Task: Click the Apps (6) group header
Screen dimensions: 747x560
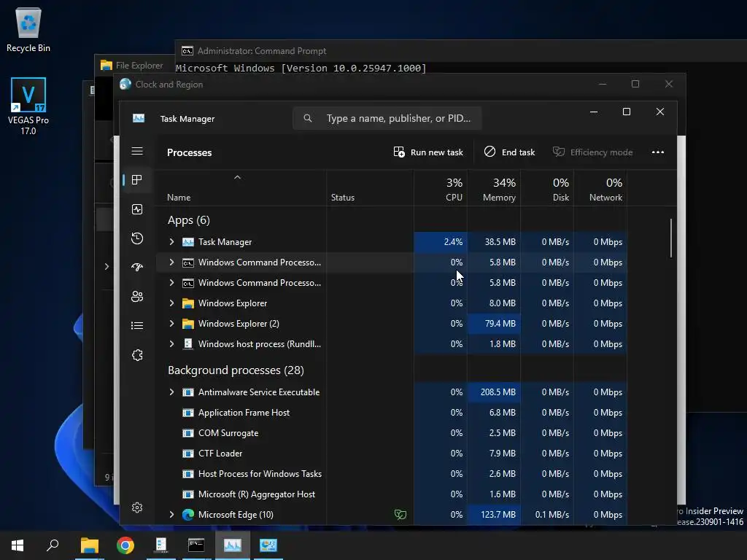Action: (x=189, y=220)
